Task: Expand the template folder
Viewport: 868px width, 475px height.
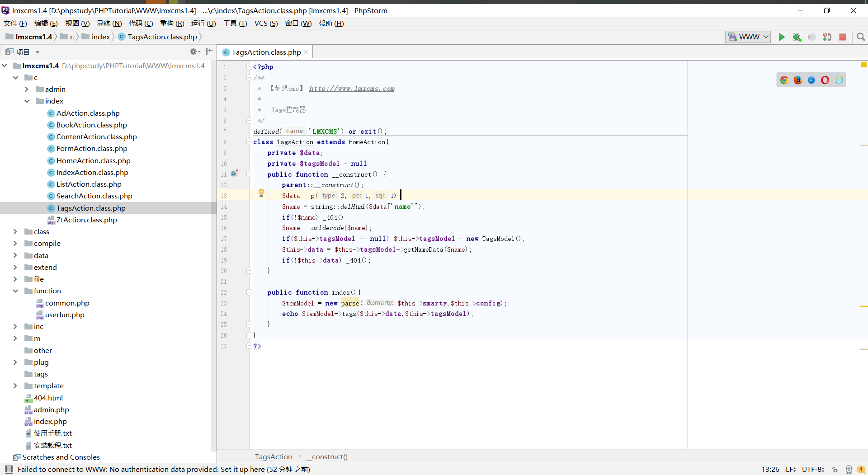Action: (15, 386)
